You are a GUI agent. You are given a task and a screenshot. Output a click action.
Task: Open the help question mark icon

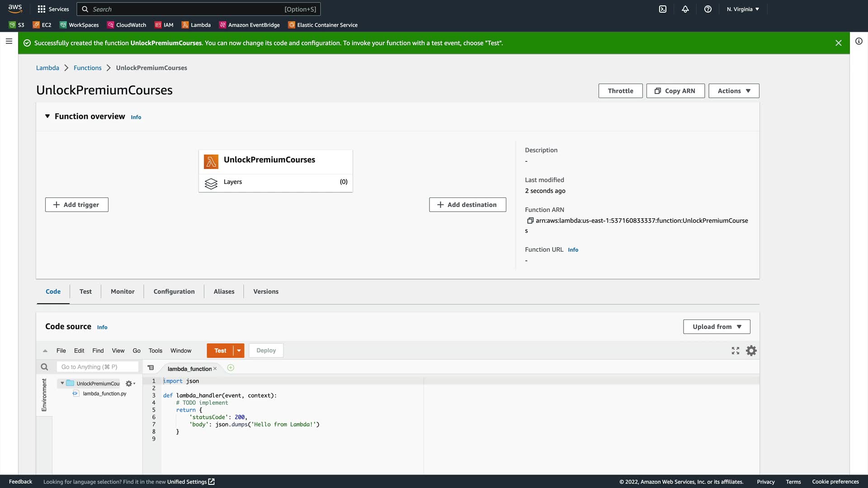coord(708,9)
